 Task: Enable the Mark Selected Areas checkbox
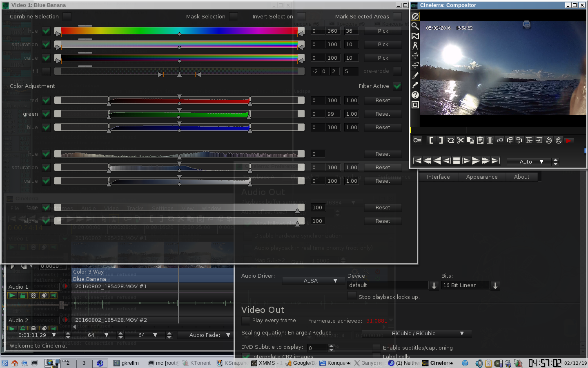point(397,17)
